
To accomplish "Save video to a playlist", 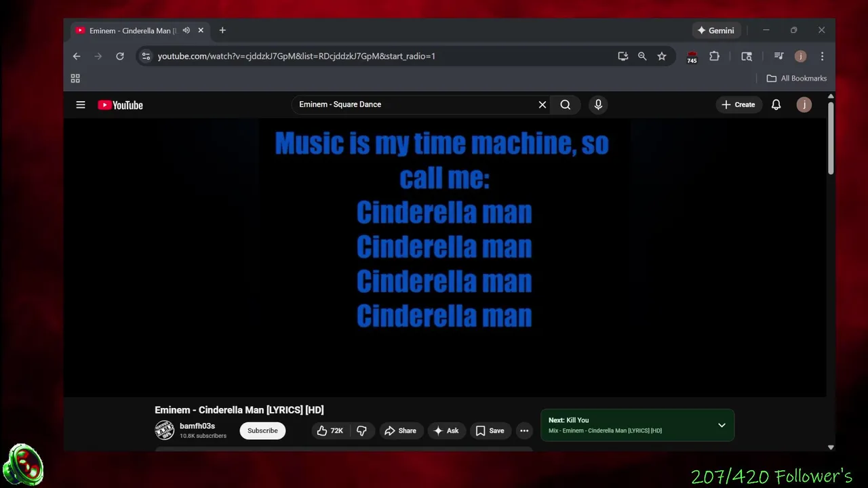I will [x=490, y=430].
